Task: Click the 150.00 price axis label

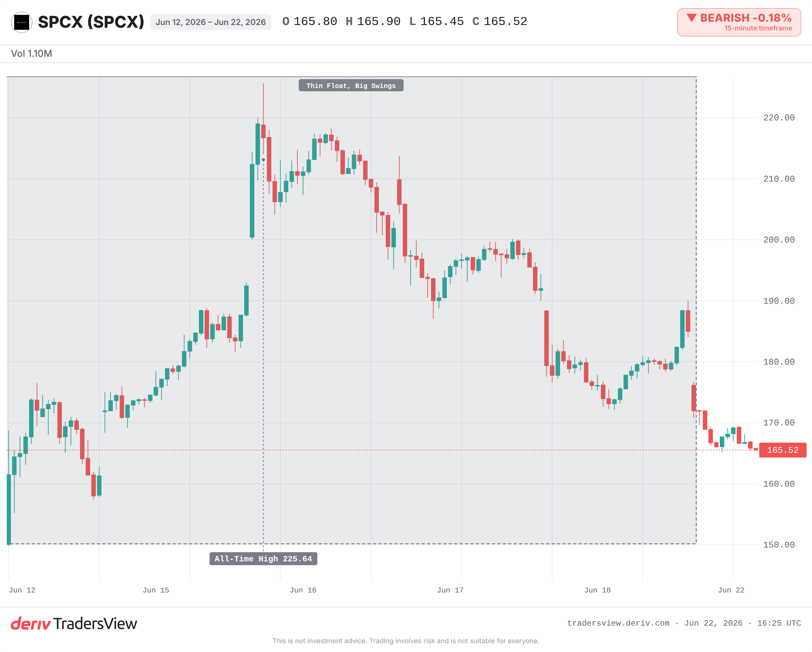Action: pyautogui.click(x=779, y=545)
